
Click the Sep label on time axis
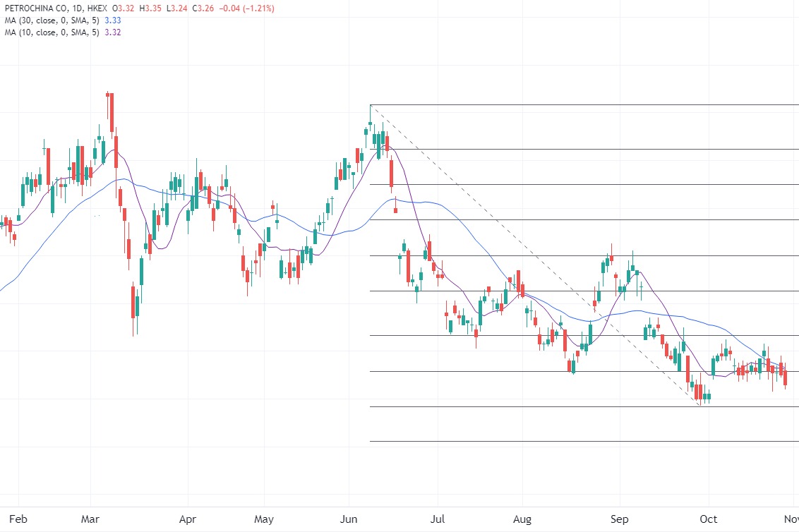coord(619,519)
